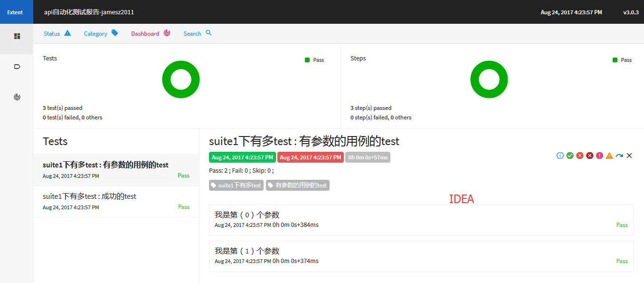Click the green start time badge
The width and height of the screenshot is (644, 283).
(x=242, y=157)
